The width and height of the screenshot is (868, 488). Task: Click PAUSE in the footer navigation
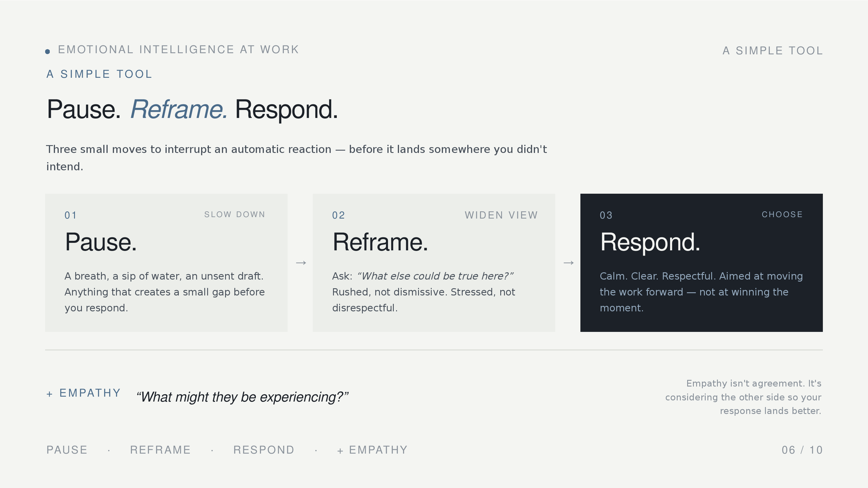tap(67, 450)
